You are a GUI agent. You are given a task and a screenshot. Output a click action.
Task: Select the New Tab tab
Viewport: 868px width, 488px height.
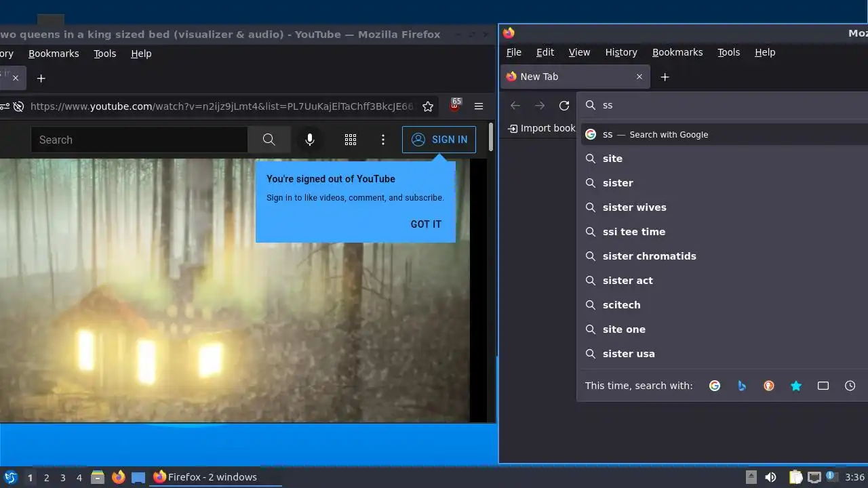coord(575,77)
